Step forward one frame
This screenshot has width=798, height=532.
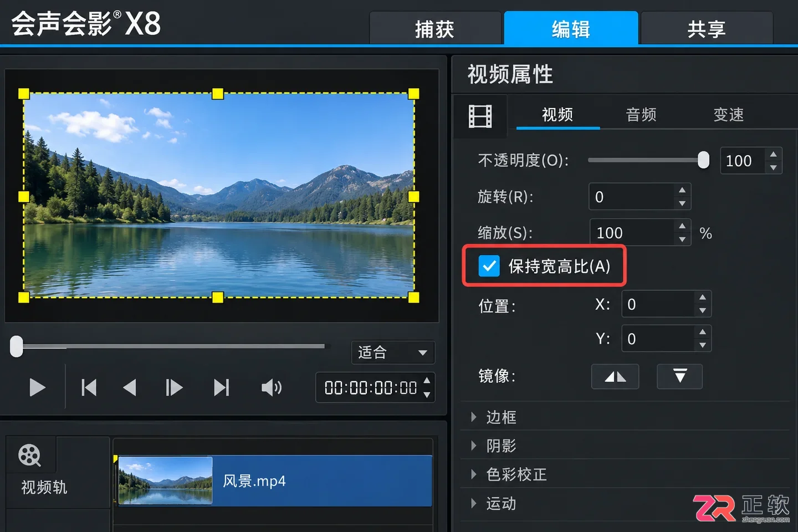174,387
